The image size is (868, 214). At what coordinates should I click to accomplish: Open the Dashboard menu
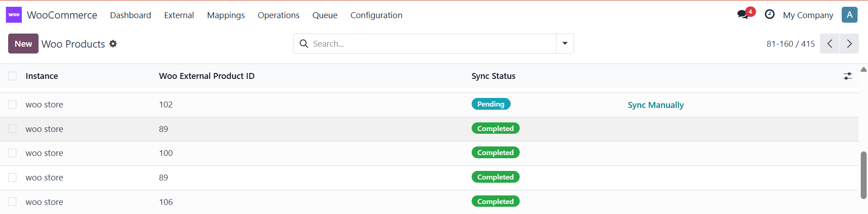click(x=131, y=15)
